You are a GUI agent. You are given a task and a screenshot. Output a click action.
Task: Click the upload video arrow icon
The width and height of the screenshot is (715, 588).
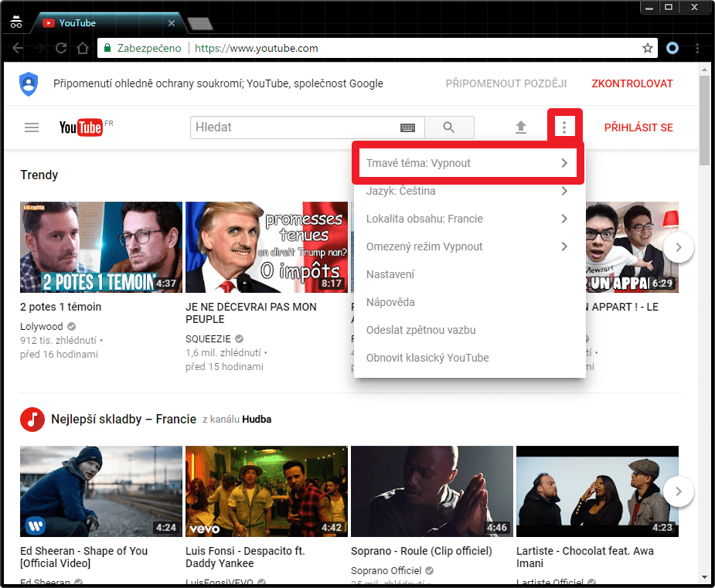pos(521,127)
